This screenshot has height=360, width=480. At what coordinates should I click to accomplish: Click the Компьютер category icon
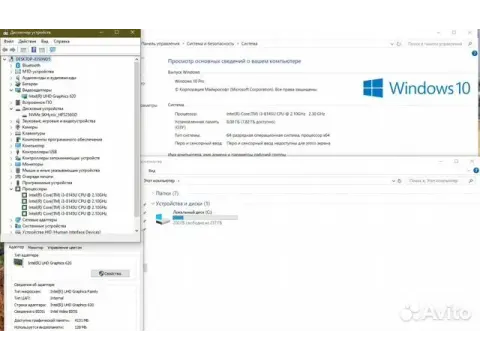[18, 146]
